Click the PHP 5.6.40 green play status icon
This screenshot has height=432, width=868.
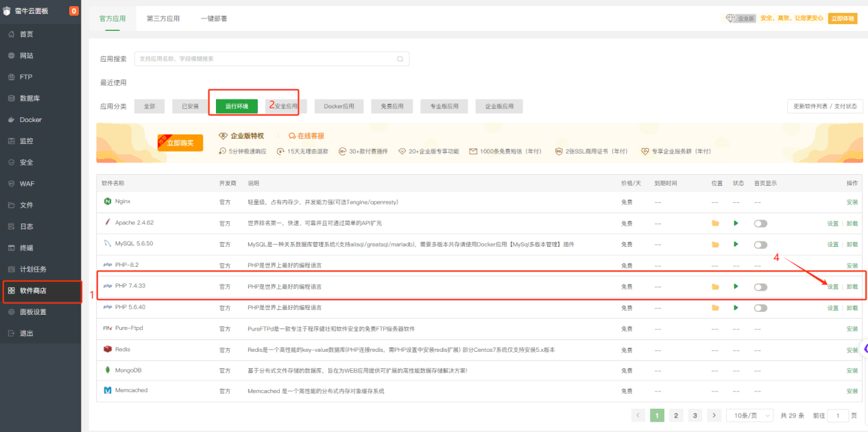[736, 307]
